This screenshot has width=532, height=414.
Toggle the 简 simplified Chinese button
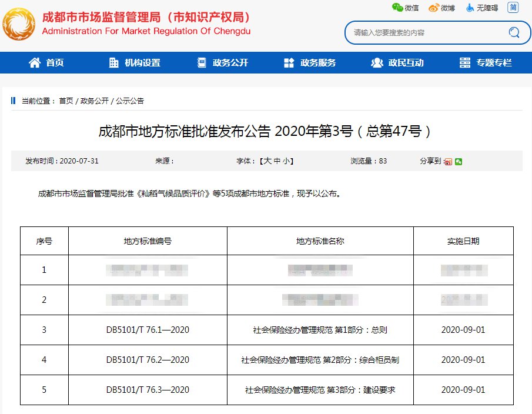(513, 8)
